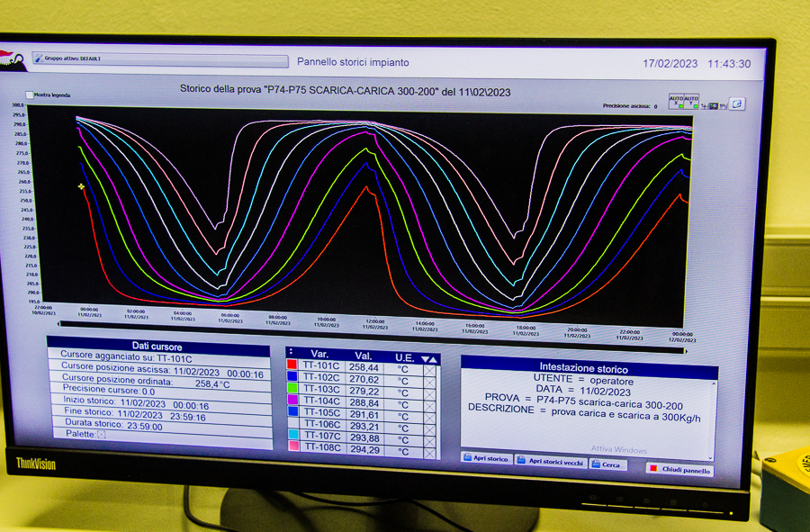Click the Durata storico: 23:59:00 row

162,426
